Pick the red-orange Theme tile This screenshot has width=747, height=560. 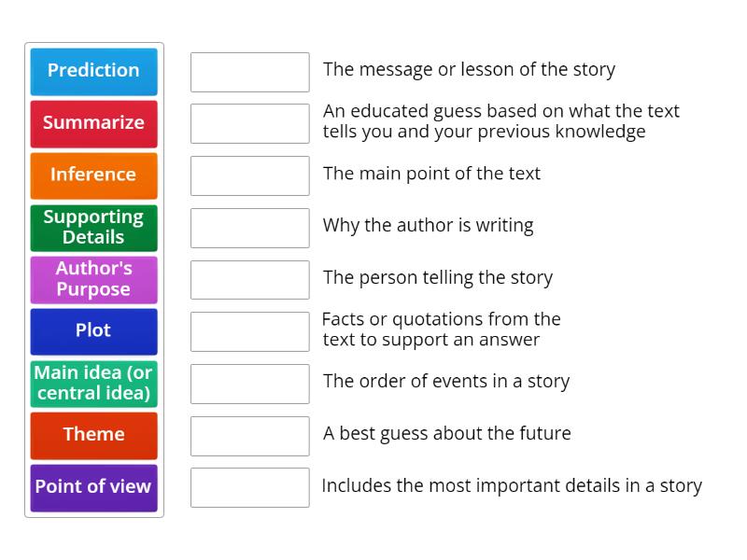(x=93, y=435)
